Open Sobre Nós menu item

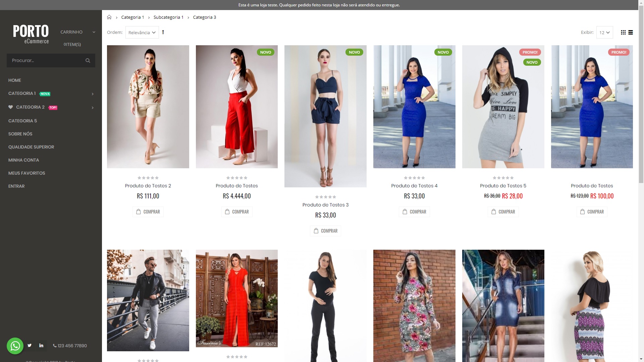pyautogui.click(x=20, y=134)
